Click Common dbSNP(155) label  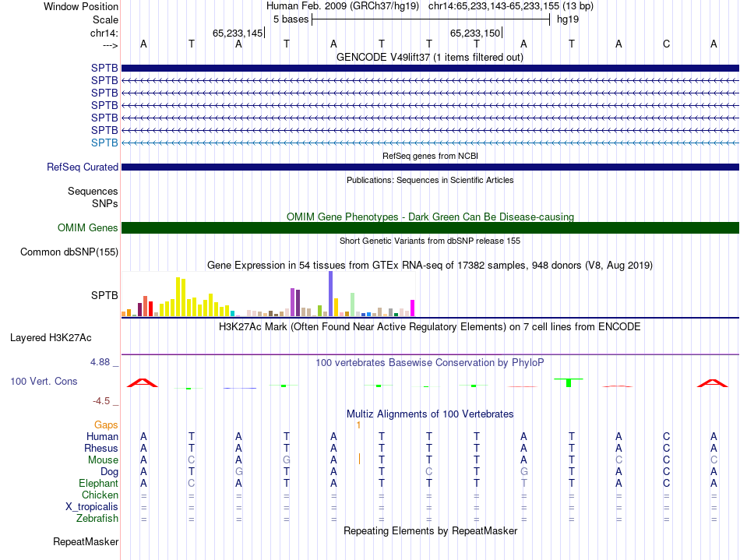click(69, 252)
